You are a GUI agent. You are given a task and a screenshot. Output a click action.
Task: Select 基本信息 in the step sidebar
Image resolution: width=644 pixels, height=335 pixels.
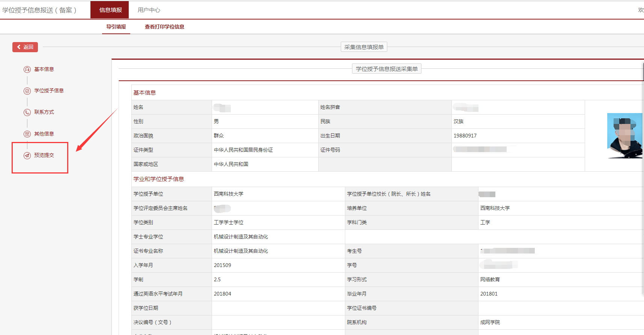point(44,69)
